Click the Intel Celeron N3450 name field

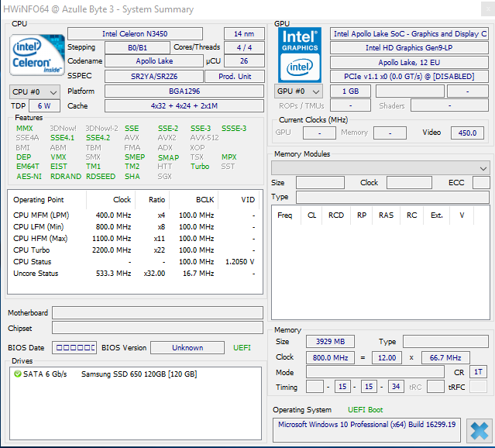coord(135,34)
